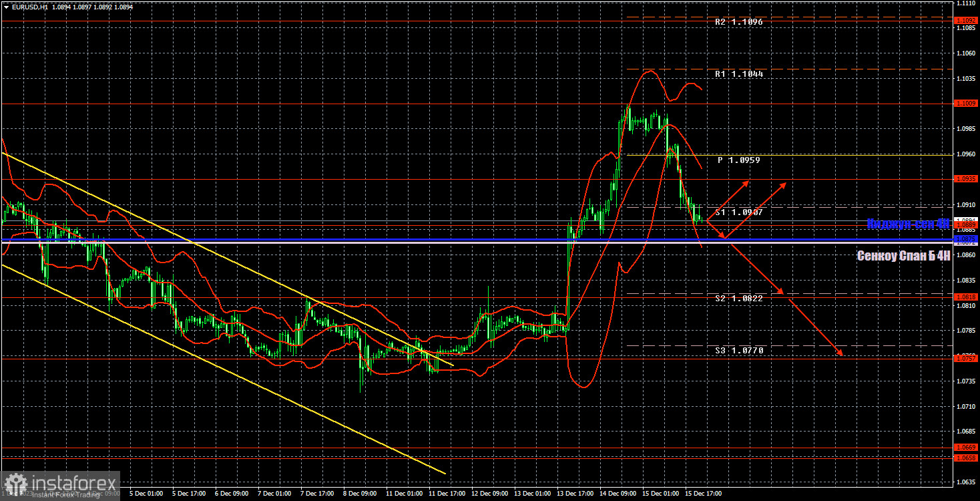Viewport: 980px width, 501px height.
Task: Click the 13 Dec 01:00 time label
Action: tap(532, 494)
